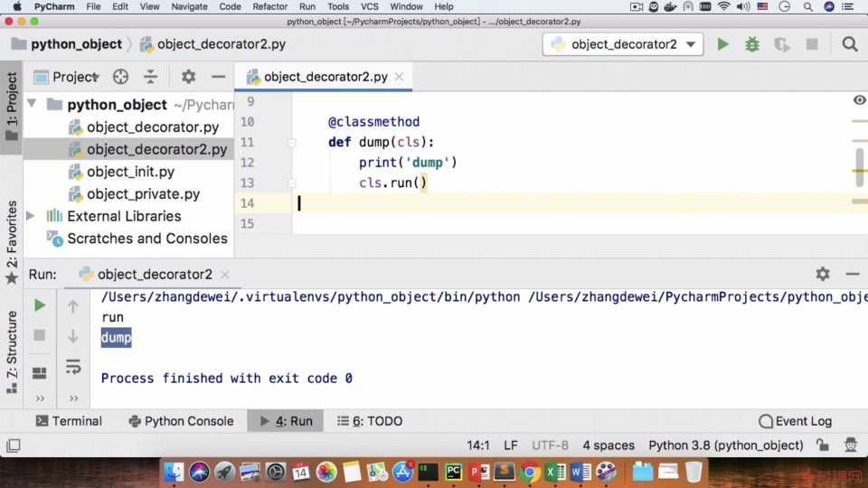The image size is (868, 488).
Task: Run object_decorator2 with the green toolbar arrow
Action: pos(722,44)
